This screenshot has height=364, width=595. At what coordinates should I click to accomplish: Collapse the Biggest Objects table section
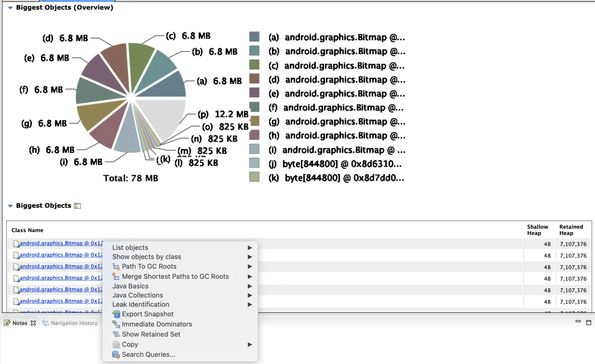point(10,206)
